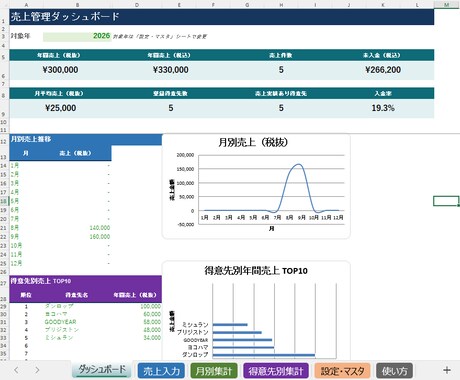Select the 140,000 sales cell for 8月
This screenshot has width=460, height=380.
(77, 228)
